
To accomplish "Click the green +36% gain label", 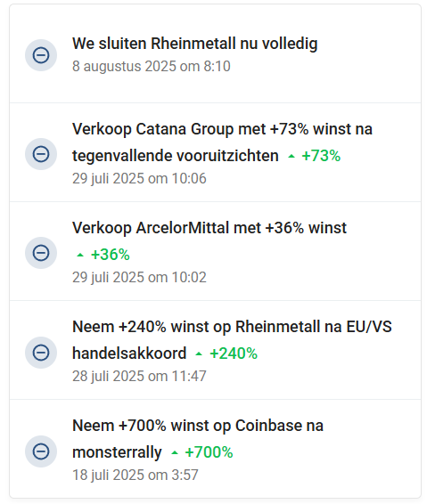I will coord(110,255).
